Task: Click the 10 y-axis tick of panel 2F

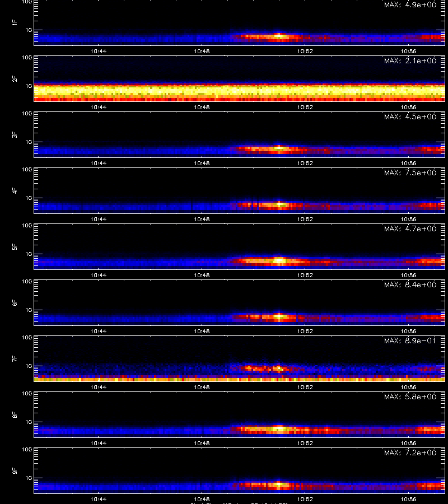Action: [x=29, y=86]
